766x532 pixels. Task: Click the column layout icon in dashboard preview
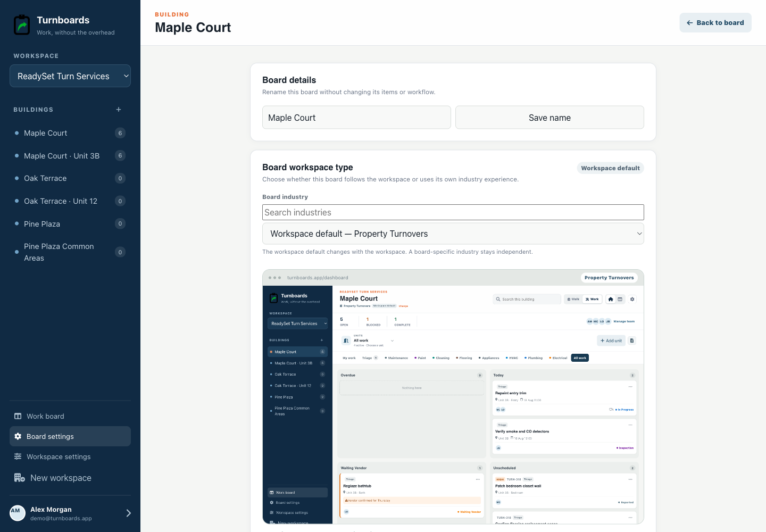point(620,299)
